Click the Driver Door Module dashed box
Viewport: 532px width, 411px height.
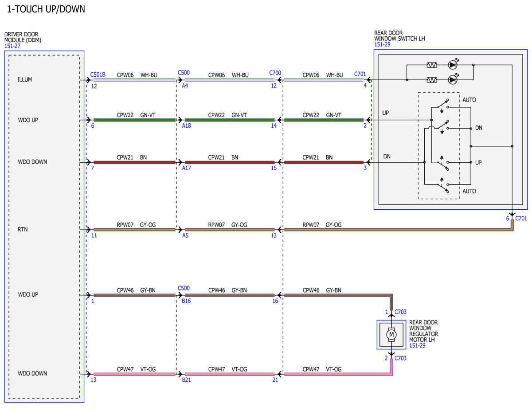(44, 227)
